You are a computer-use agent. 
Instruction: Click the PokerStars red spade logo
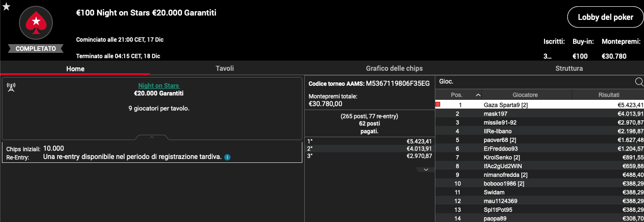tap(35, 23)
